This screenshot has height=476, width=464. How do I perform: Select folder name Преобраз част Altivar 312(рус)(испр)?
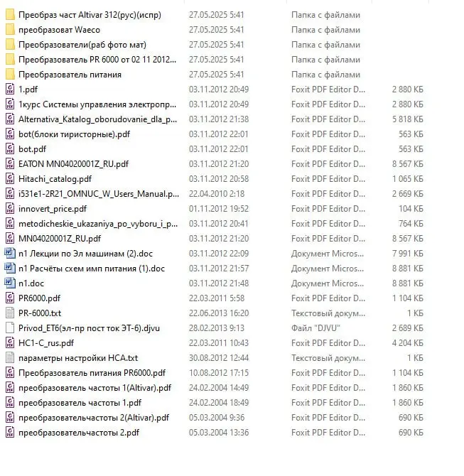[x=90, y=15]
